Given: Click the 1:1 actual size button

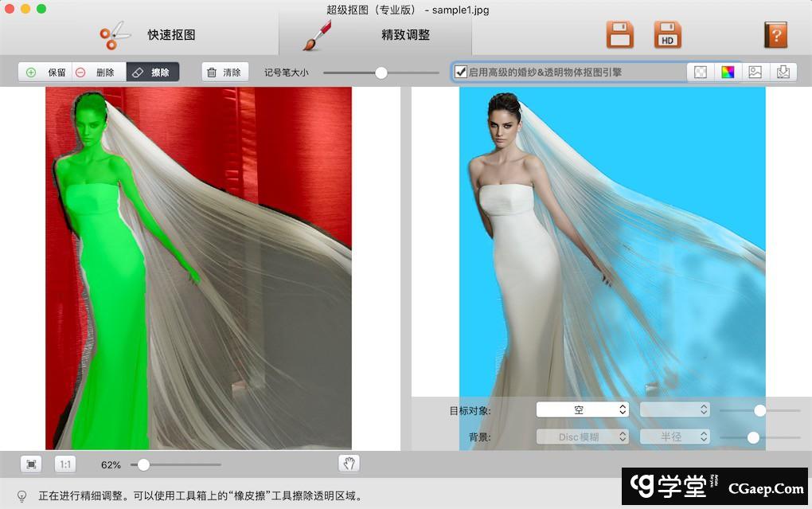Looking at the screenshot, I should (65, 464).
